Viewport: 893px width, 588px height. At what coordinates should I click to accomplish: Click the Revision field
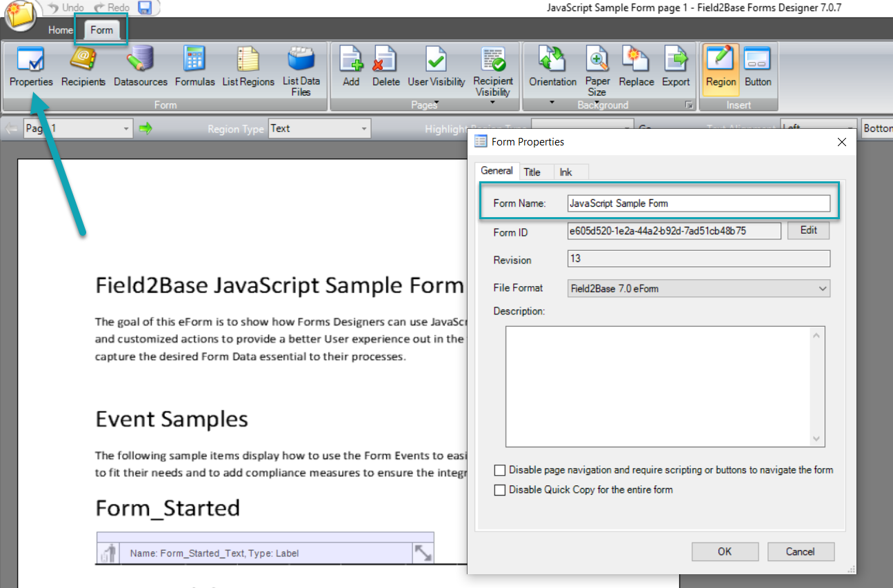pos(699,258)
